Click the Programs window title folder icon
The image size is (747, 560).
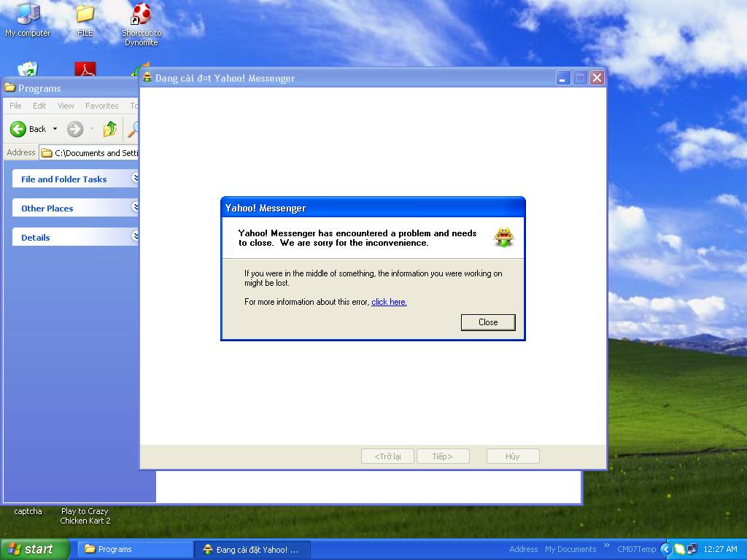click(10, 88)
